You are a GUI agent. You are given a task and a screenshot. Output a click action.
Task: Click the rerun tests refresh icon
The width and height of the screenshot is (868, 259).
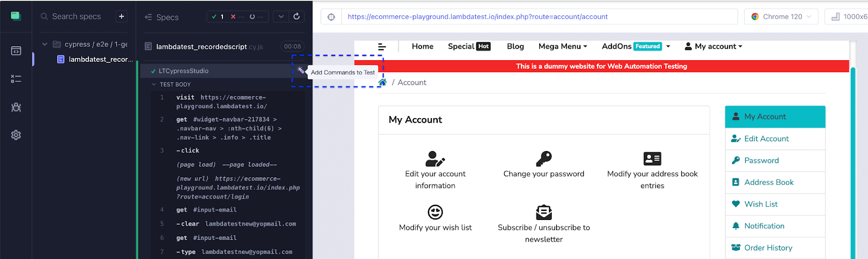pos(297,17)
